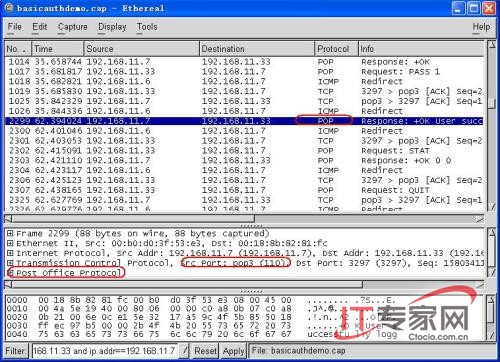500x362 pixels.
Task: Click the packet list scroll up arrow
Action: point(492,45)
